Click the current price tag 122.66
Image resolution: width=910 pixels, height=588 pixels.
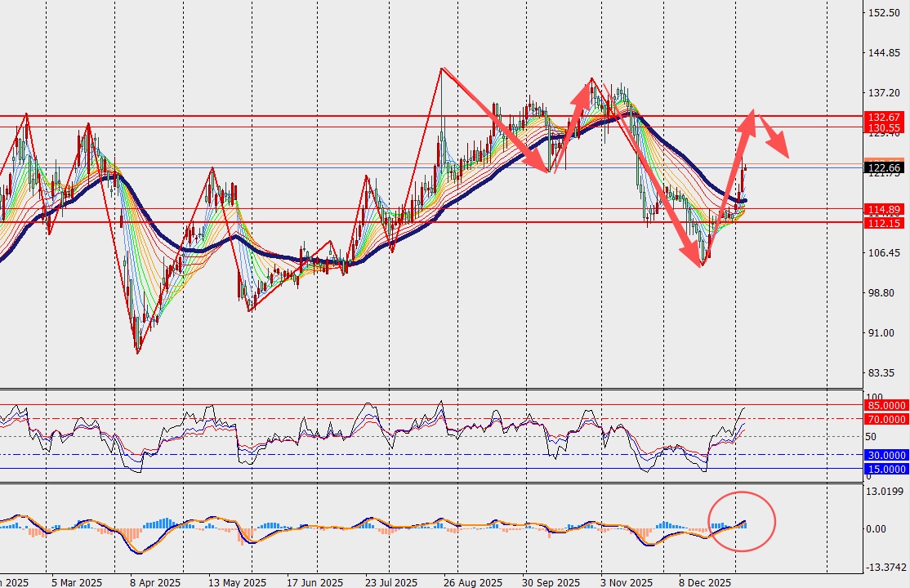[x=883, y=167]
